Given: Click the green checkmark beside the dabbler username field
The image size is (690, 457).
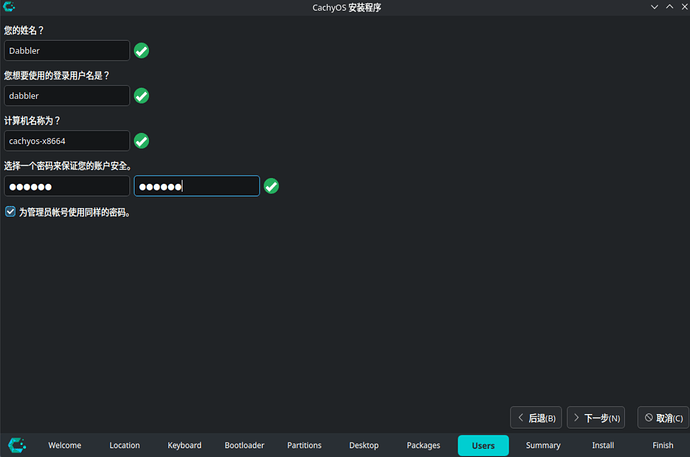Looking at the screenshot, I should (x=141, y=96).
